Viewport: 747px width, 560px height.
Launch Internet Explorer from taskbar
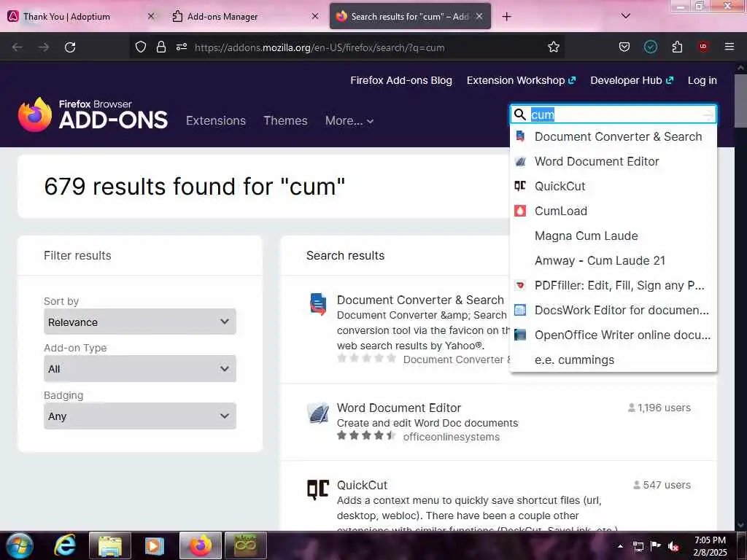(x=65, y=545)
